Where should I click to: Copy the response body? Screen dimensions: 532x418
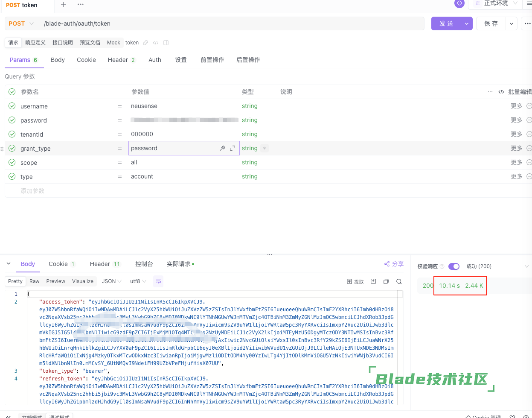point(386,281)
